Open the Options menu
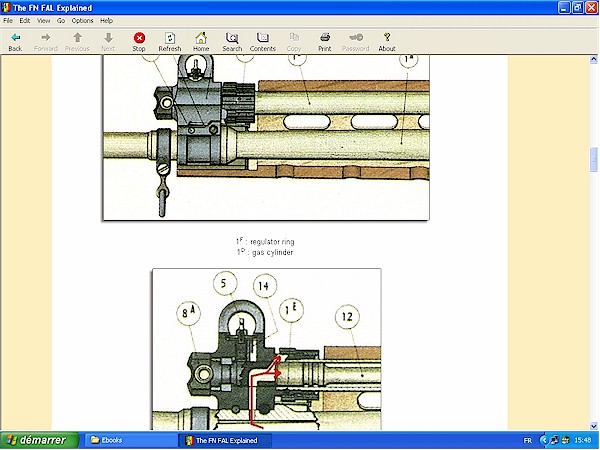The width and height of the screenshot is (600, 450). tap(82, 21)
